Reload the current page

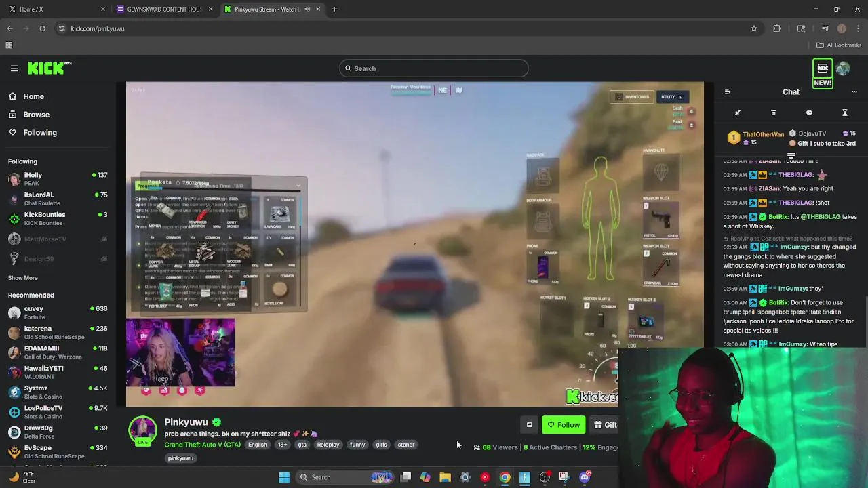point(42,28)
